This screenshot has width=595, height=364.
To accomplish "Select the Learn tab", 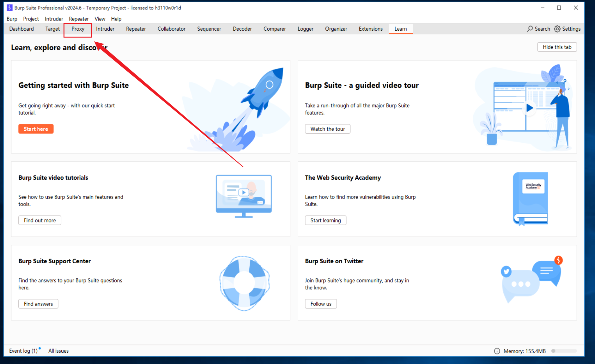I will click(401, 29).
